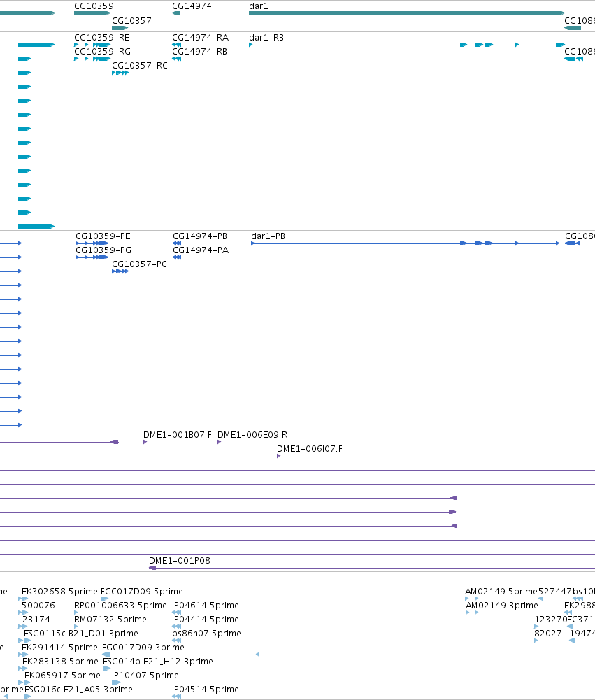The width and height of the screenshot is (595, 700).
Task: Select the RP001006633.5prime EST label
Action: tap(120, 606)
